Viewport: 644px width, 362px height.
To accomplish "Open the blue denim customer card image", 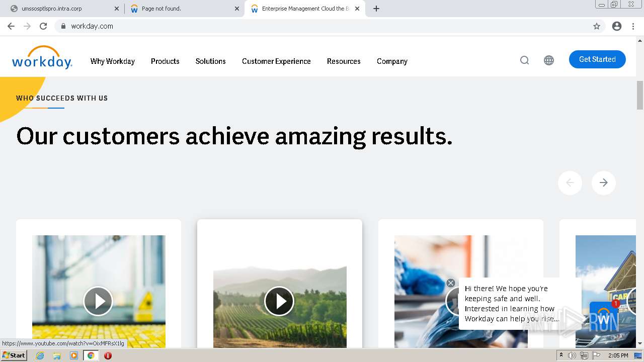I will pyautogui.click(x=461, y=292).
